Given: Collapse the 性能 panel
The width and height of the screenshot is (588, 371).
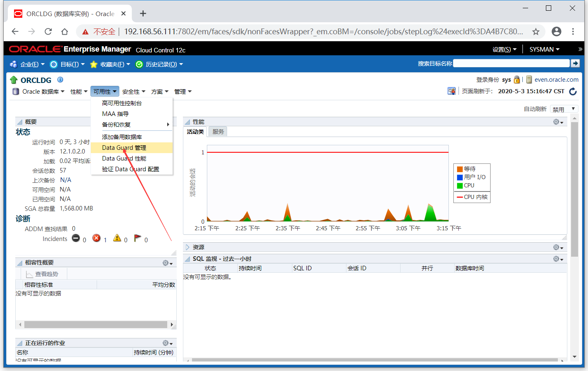Looking at the screenshot, I should point(187,122).
